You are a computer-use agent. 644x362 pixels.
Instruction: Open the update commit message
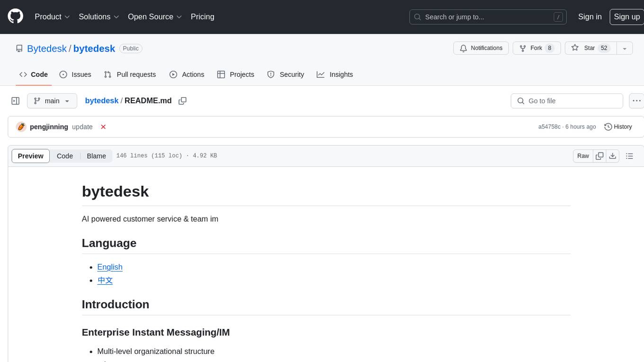(82, 127)
